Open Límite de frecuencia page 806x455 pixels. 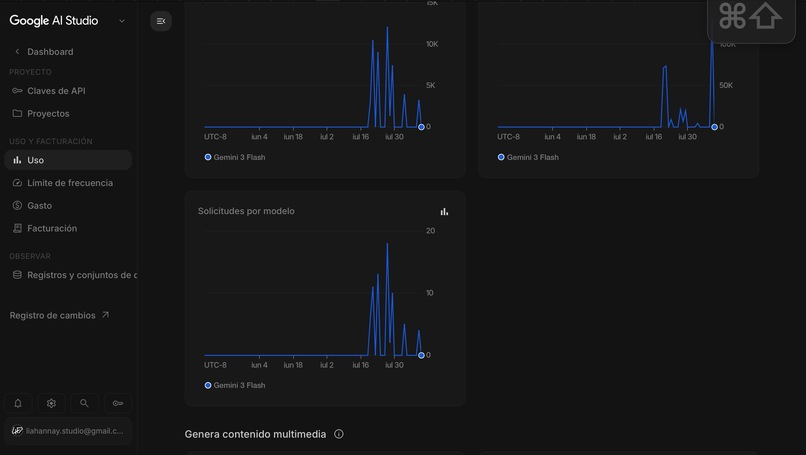pyautogui.click(x=70, y=183)
